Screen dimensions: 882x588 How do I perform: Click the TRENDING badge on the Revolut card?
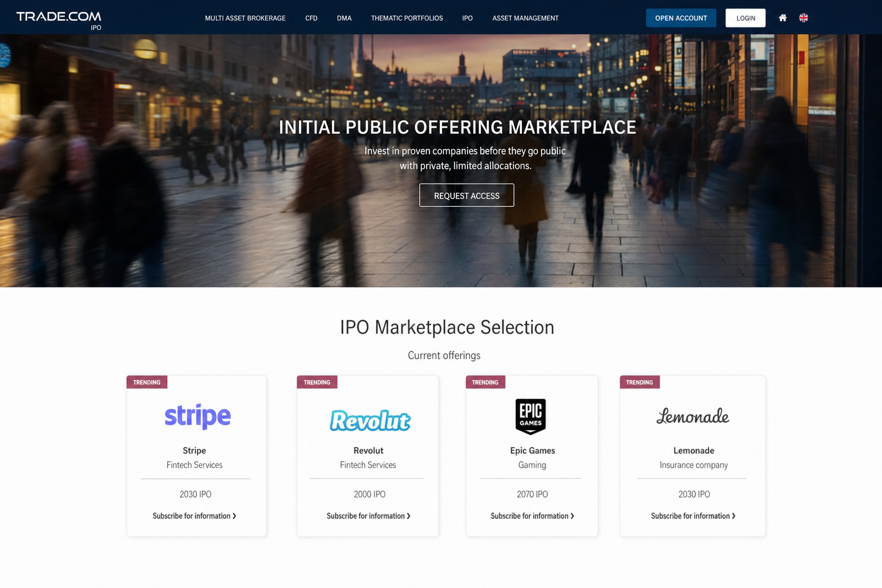[317, 382]
